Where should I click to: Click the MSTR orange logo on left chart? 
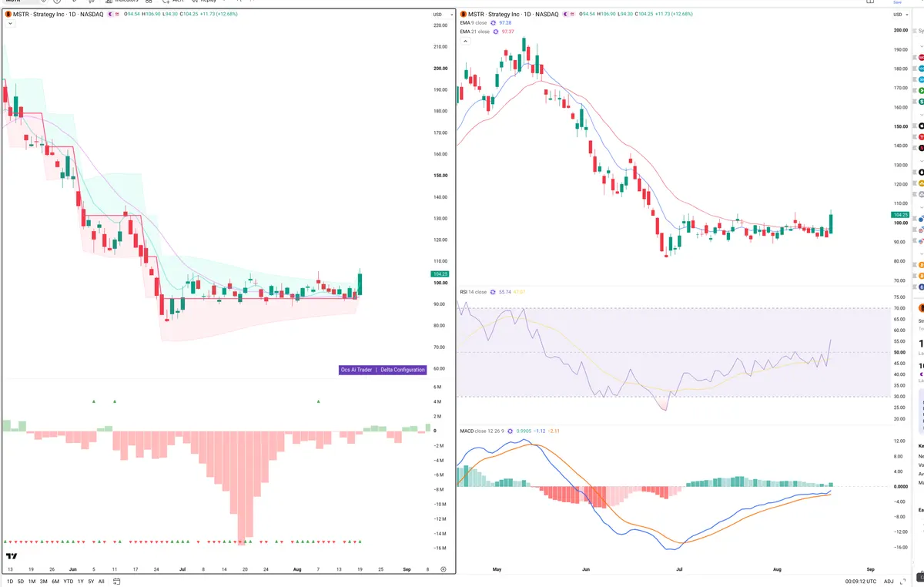tap(8, 14)
